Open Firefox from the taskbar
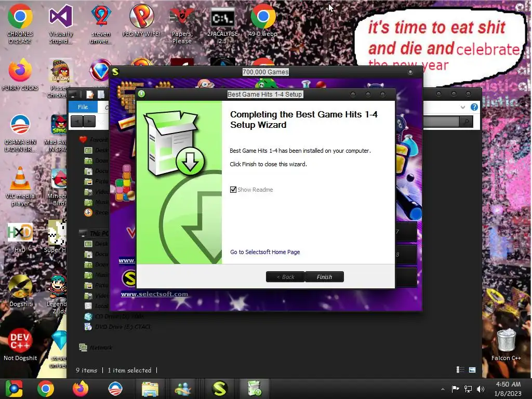Screen dimensions: 532x399 [x=81, y=389]
